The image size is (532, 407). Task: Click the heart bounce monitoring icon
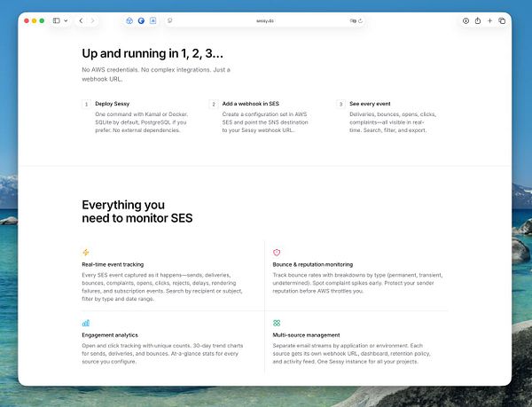click(x=277, y=253)
